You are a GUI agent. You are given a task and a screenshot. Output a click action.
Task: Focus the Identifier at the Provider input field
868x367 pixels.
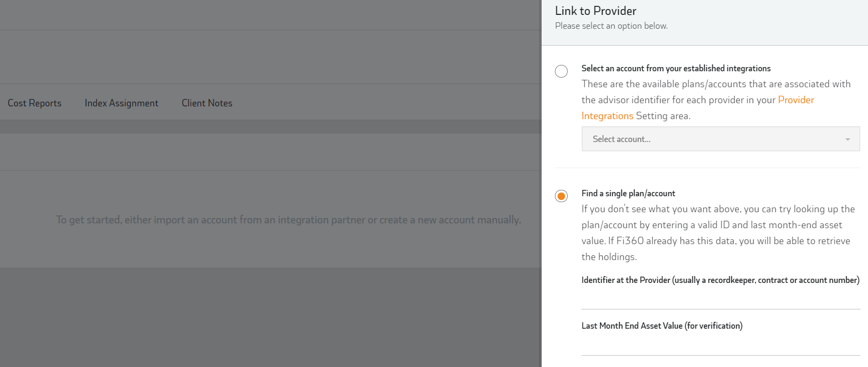tap(720, 300)
